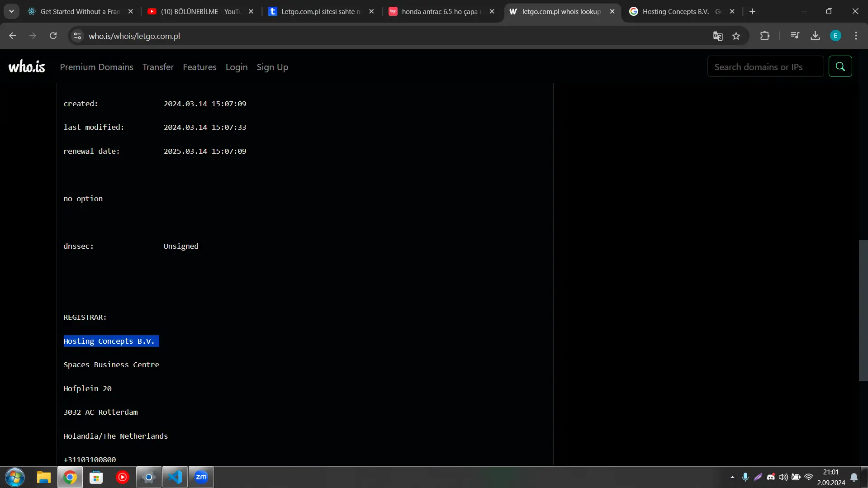868x488 pixels.
Task: Open the Features link
Action: [x=199, y=67]
